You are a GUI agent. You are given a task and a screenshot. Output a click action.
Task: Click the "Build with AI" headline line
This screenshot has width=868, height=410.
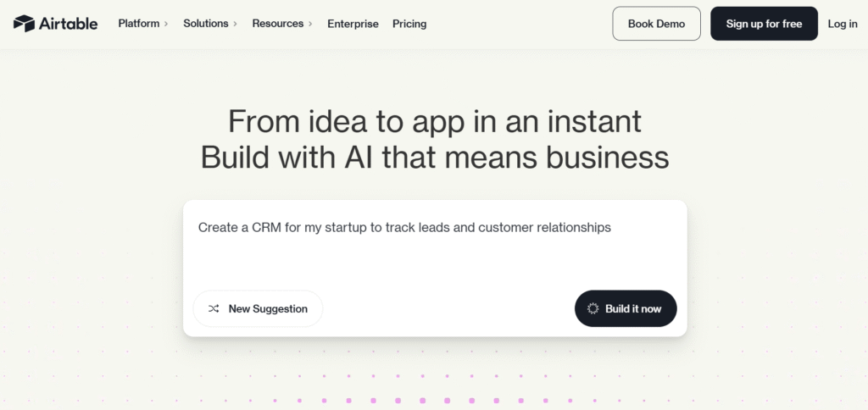pyautogui.click(x=434, y=158)
